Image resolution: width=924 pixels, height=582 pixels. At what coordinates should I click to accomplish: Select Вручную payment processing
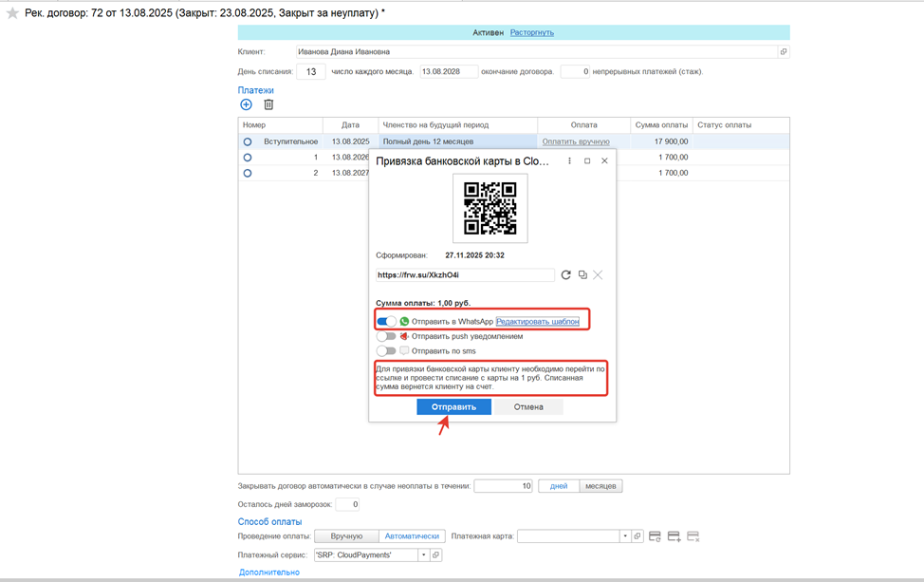[346, 536]
